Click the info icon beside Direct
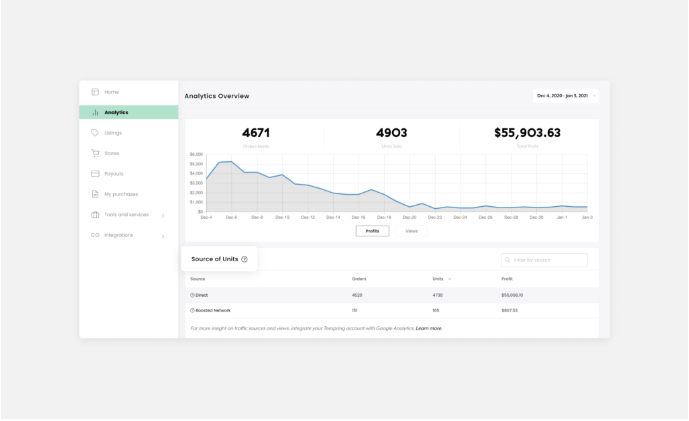Image resolution: width=689 pixels, height=421 pixels. [x=192, y=295]
